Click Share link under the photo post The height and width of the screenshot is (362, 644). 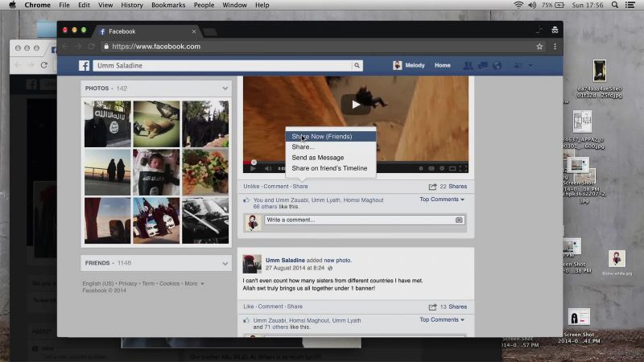(x=295, y=306)
